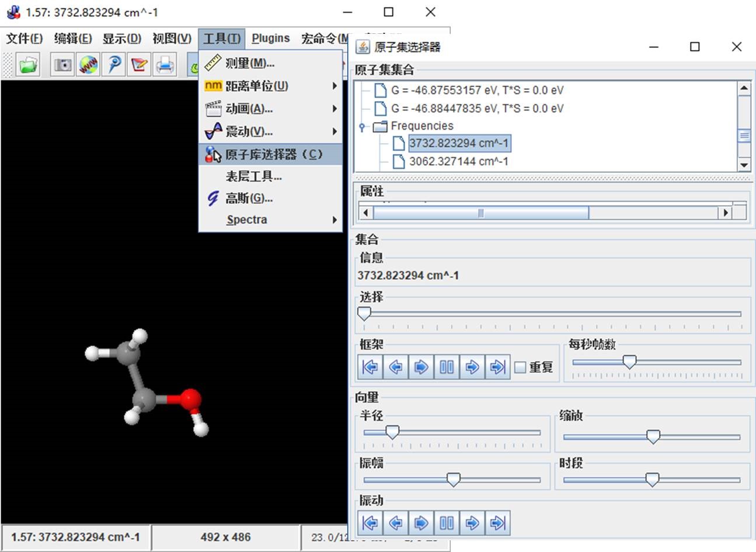756x552 pixels.
Task: Click the printer icon in the toolbar
Action: click(165, 64)
